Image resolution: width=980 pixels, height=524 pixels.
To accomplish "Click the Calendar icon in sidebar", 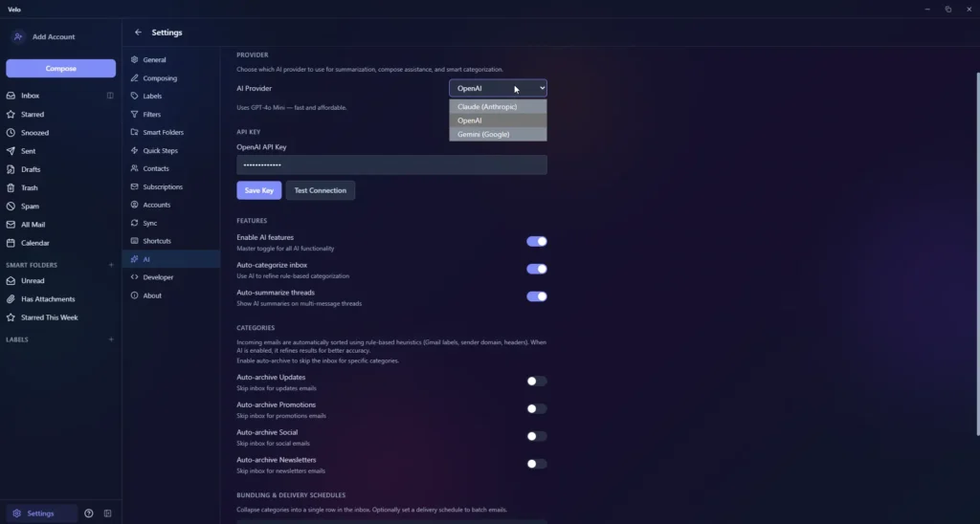I will coord(11,243).
